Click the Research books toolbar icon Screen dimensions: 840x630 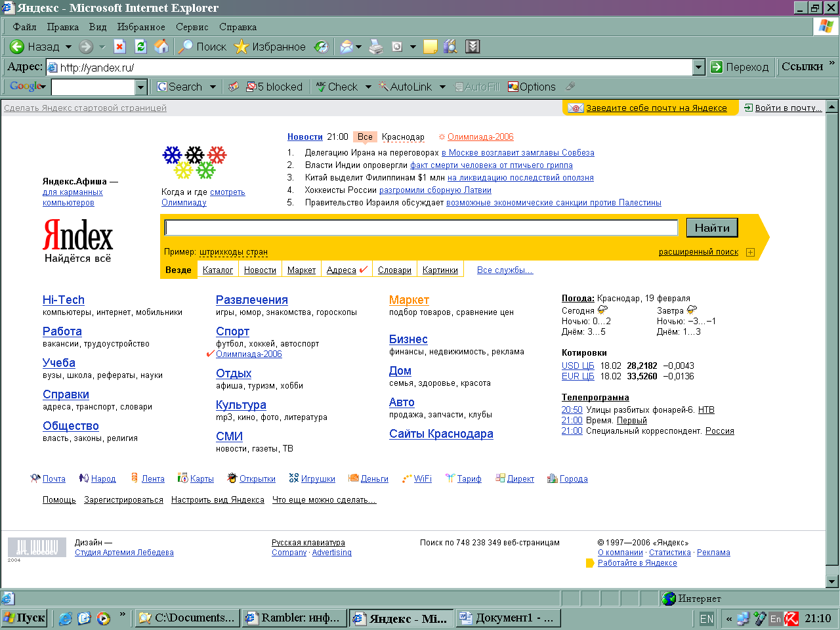tap(451, 47)
